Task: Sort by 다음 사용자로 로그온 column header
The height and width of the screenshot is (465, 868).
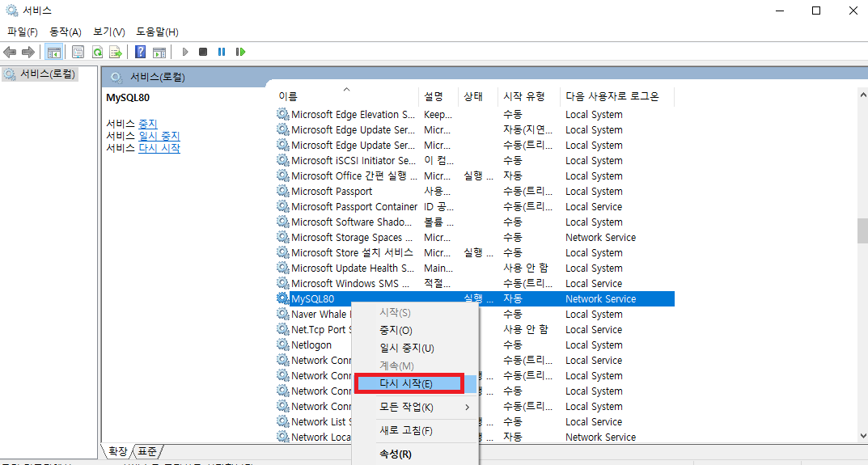Action: pyautogui.click(x=617, y=96)
